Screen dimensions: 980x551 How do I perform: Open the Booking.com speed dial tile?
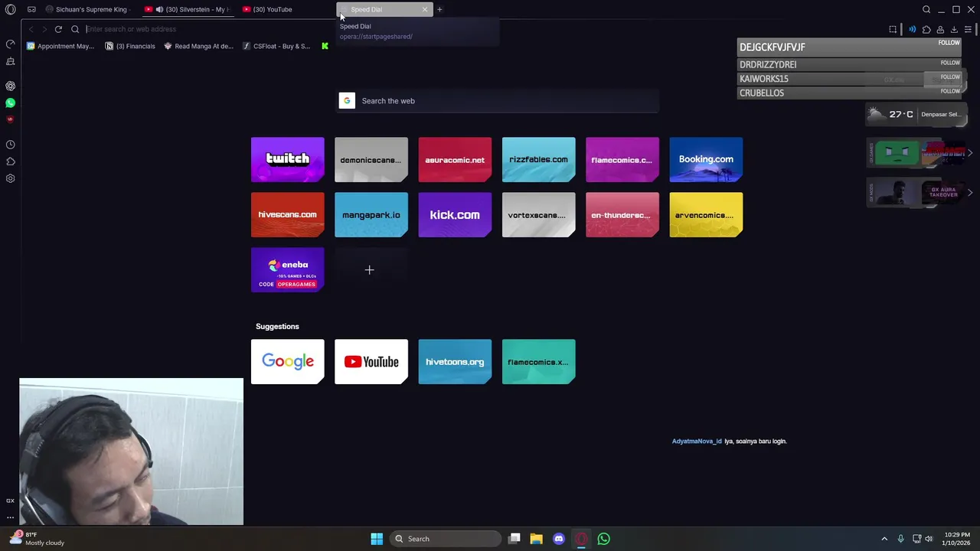click(706, 160)
